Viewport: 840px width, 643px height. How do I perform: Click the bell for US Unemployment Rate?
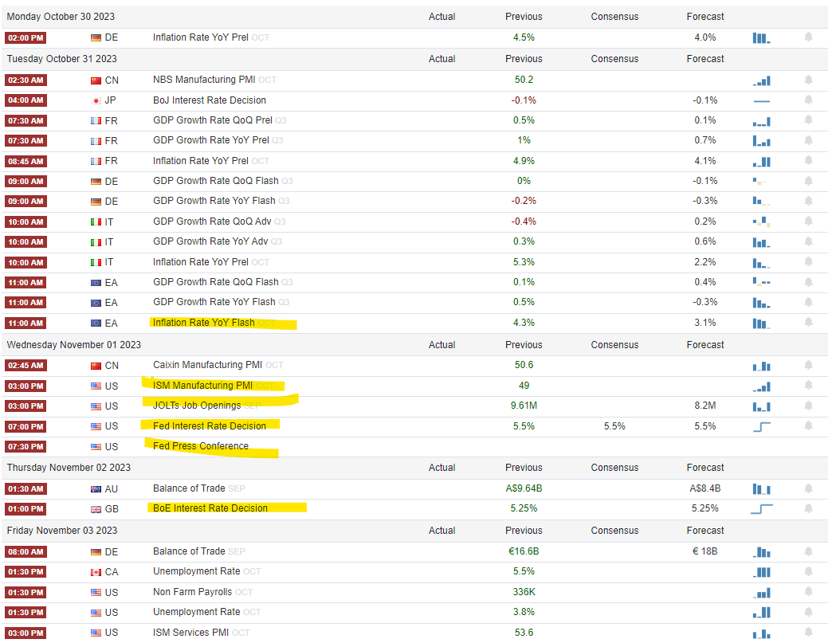(808, 612)
